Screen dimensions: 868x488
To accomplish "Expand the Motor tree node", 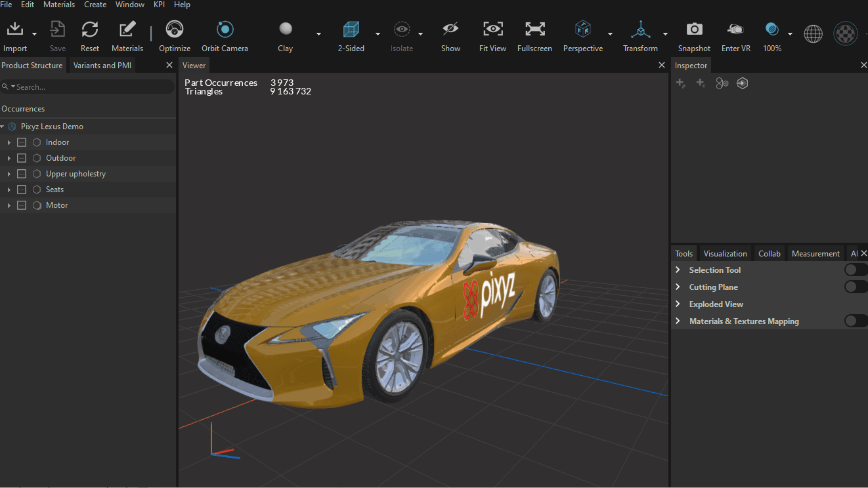I will coord(9,205).
